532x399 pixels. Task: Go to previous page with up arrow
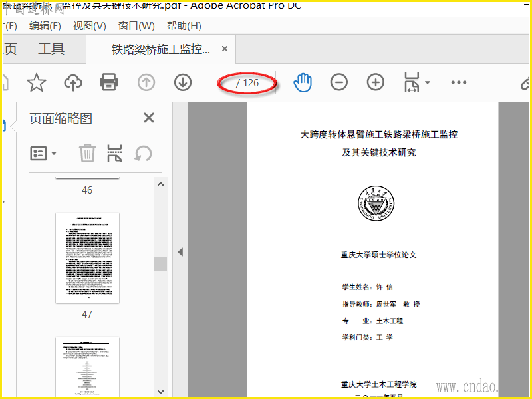coord(146,82)
